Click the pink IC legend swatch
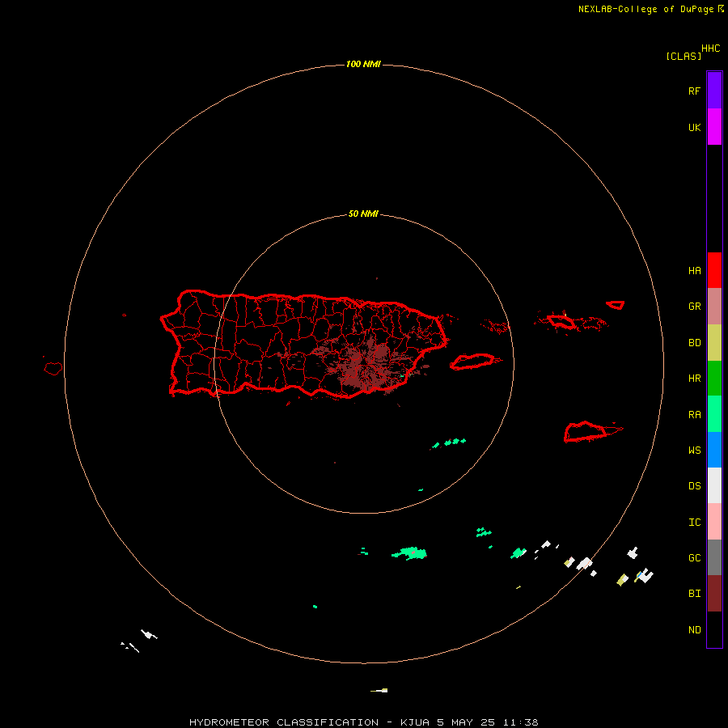The image size is (728, 728). 714,522
